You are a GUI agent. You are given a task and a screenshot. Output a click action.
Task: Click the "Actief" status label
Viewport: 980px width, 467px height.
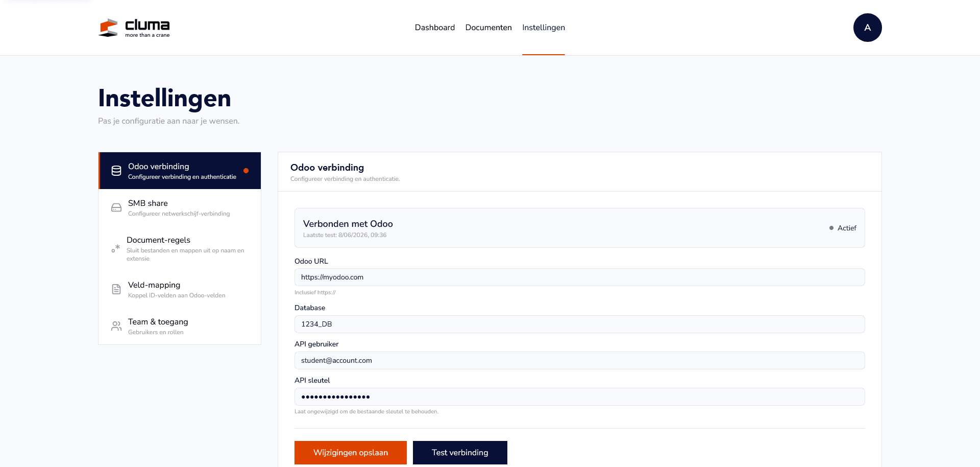click(847, 228)
